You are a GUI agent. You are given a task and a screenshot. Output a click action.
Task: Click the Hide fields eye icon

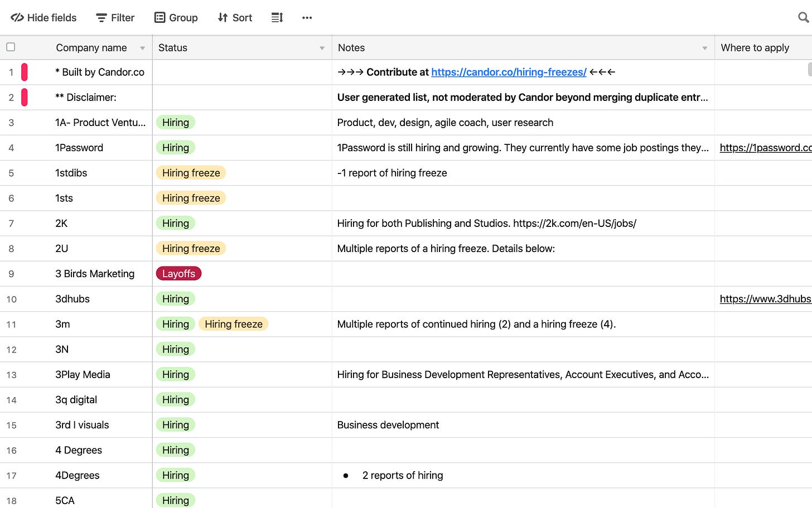click(x=17, y=18)
